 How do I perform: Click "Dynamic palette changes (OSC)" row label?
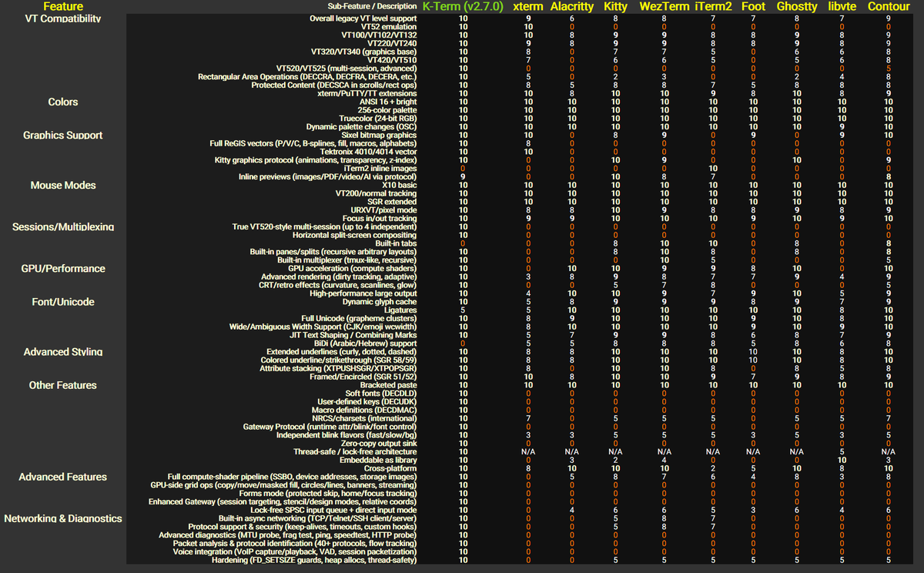[362, 126]
